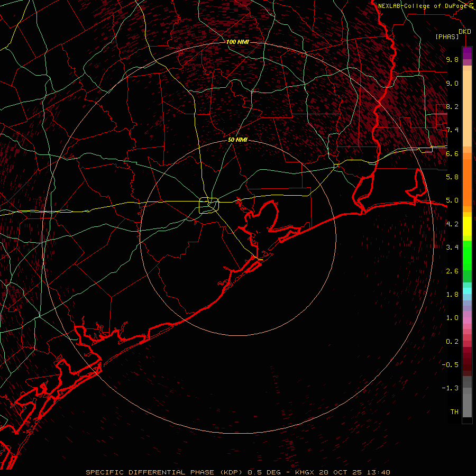Image resolution: width=476 pixels, height=476 pixels.
Task: Click the "[PHAS]" units label
Action: [x=447, y=37]
